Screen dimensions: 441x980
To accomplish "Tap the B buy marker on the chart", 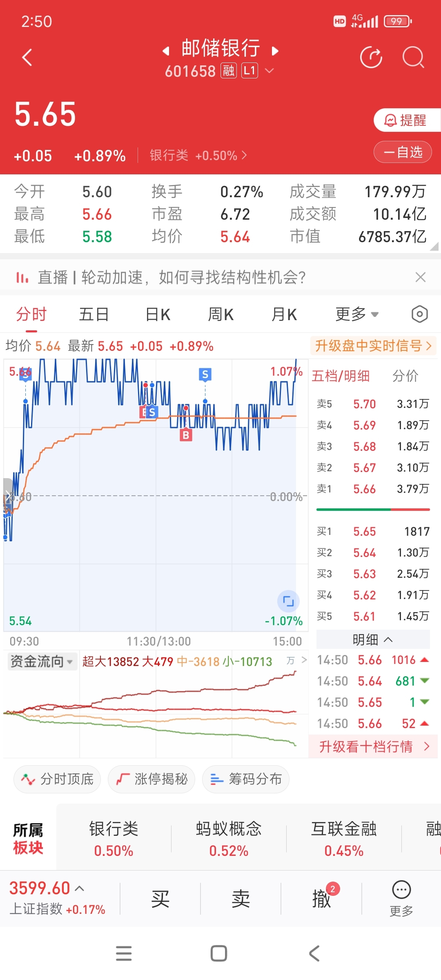I will (186, 435).
